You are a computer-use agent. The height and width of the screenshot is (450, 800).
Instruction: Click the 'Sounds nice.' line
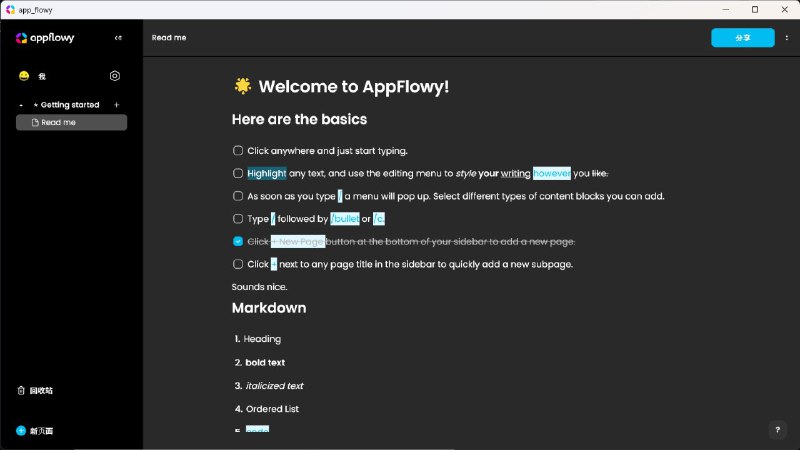259,287
